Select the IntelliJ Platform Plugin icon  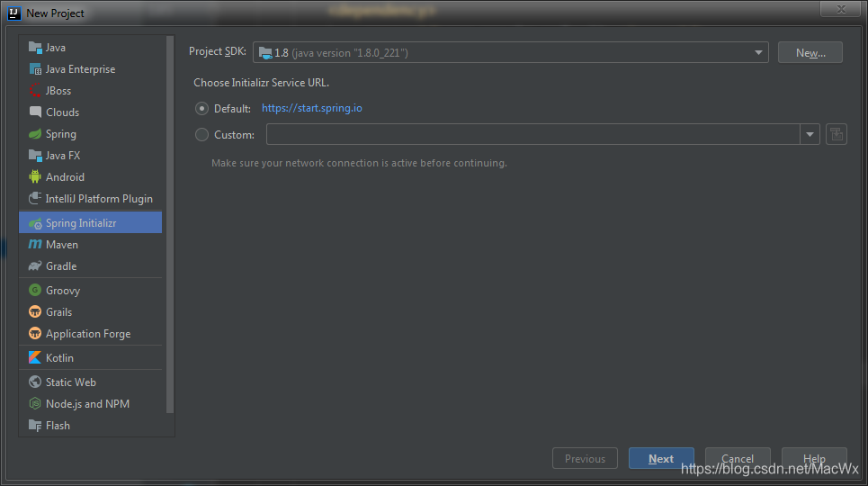point(35,198)
